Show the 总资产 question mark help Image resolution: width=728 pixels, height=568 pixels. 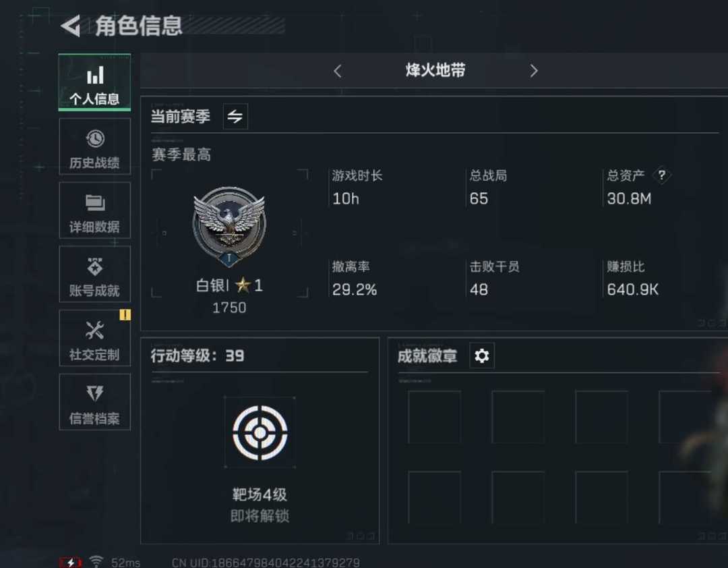coord(662,175)
